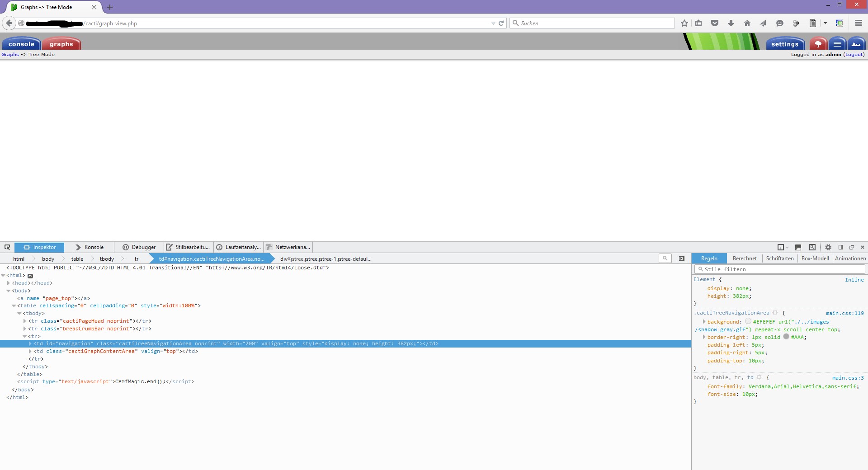The height and width of the screenshot is (470, 868).
Task: Open the URL bar history dropdown
Action: tap(493, 23)
